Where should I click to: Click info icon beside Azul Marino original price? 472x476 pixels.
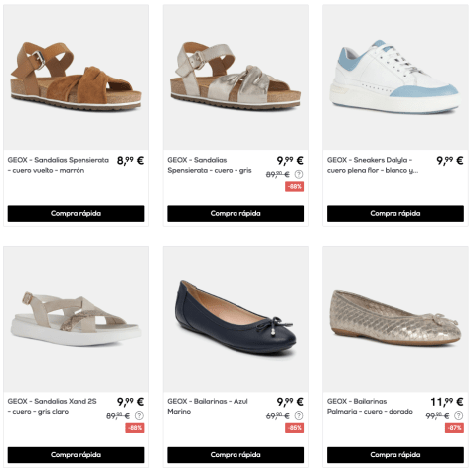(299, 415)
